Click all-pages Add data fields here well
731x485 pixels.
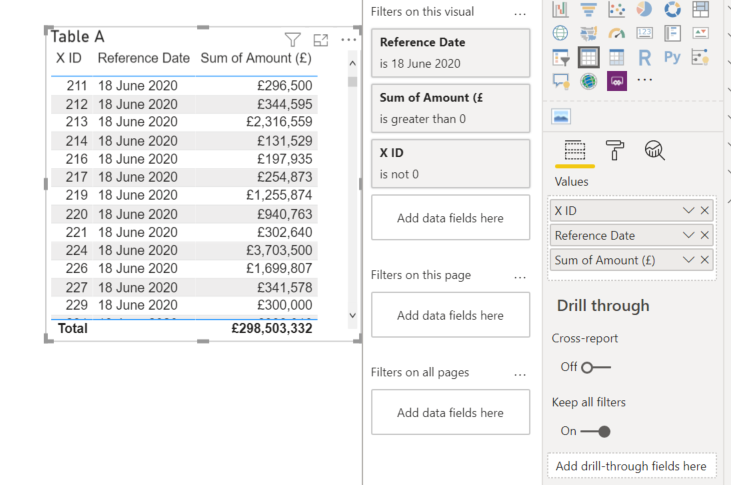[x=450, y=413]
